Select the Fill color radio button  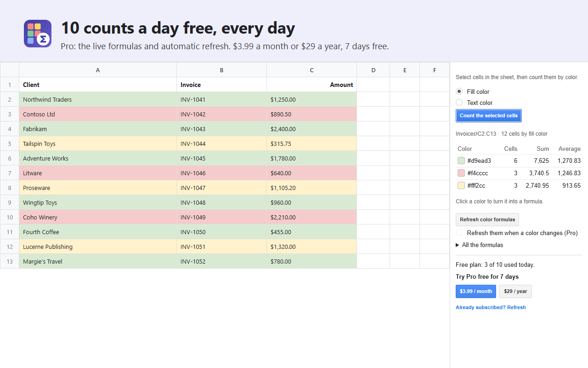(x=459, y=92)
